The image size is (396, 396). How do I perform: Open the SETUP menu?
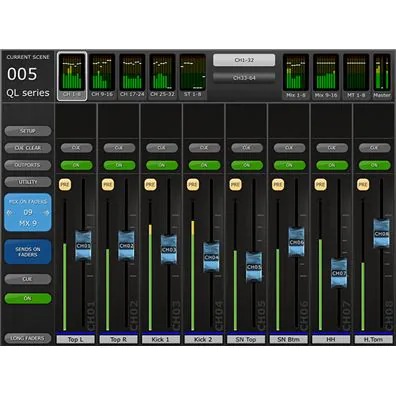point(28,131)
